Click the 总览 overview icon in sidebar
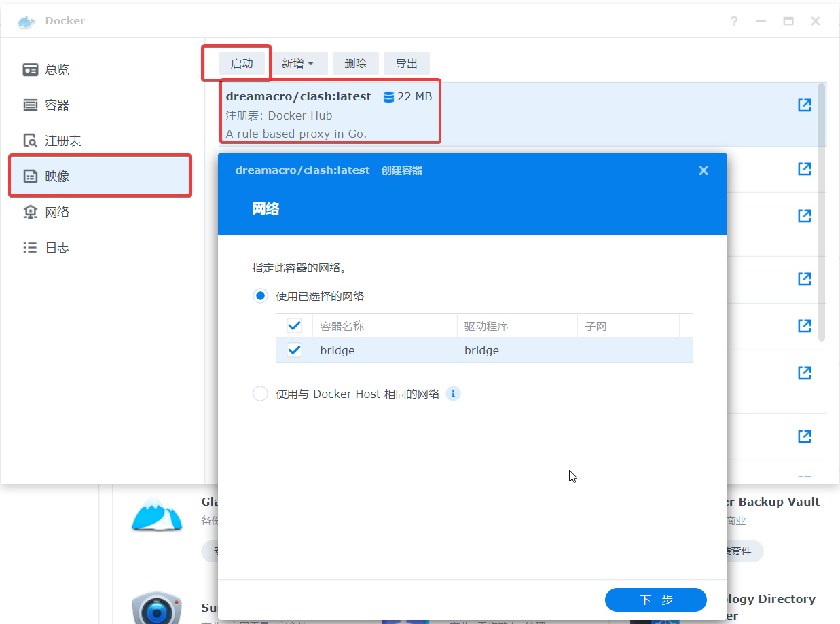This screenshot has height=624, width=840. point(30,70)
